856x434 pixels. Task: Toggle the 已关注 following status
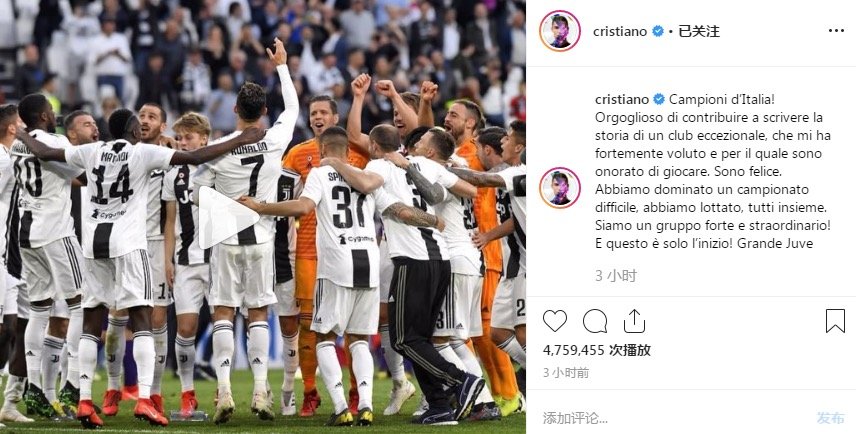pos(699,31)
